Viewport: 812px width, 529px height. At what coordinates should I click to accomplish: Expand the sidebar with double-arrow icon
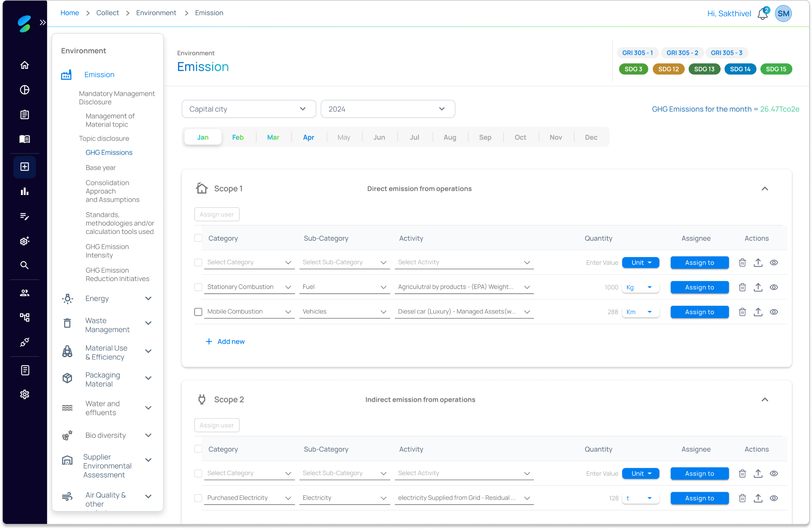(43, 23)
